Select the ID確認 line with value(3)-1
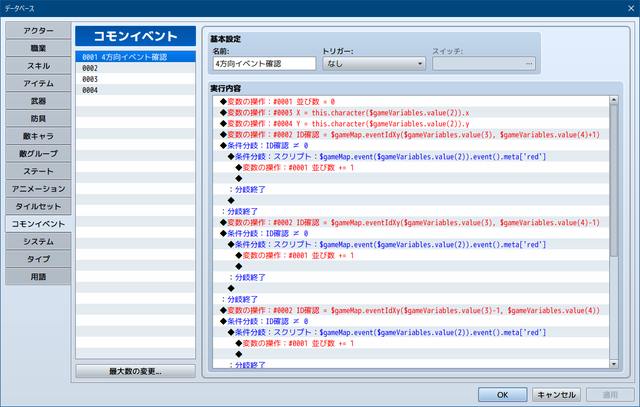The width and height of the screenshot is (640, 407). (411, 310)
